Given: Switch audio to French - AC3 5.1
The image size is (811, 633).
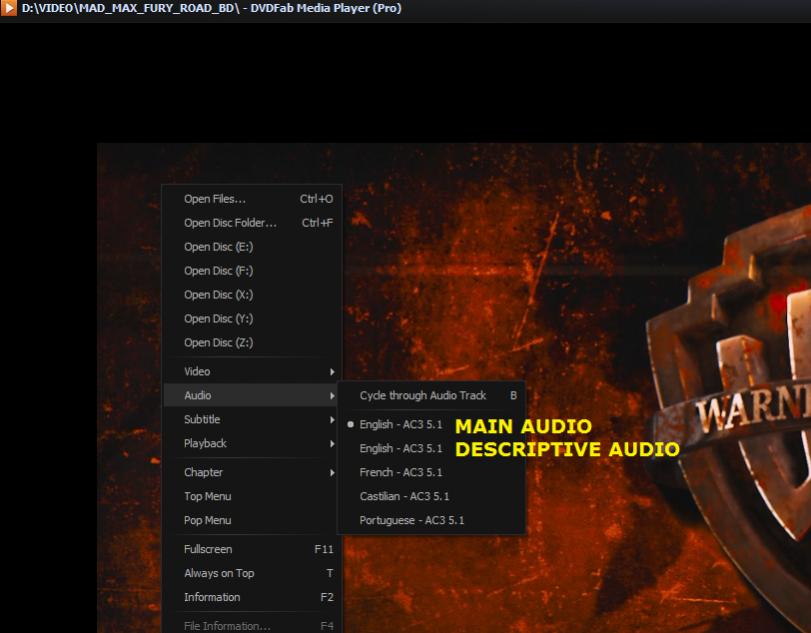Looking at the screenshot, I should coord(431,472).
